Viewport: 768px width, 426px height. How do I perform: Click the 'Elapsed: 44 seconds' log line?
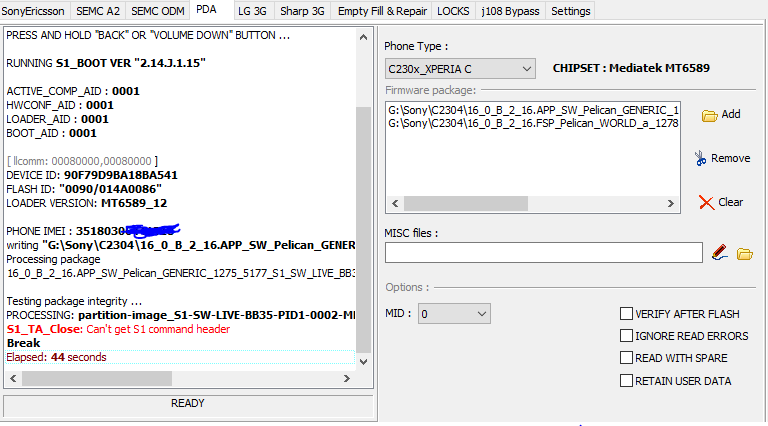coord(56,357)
